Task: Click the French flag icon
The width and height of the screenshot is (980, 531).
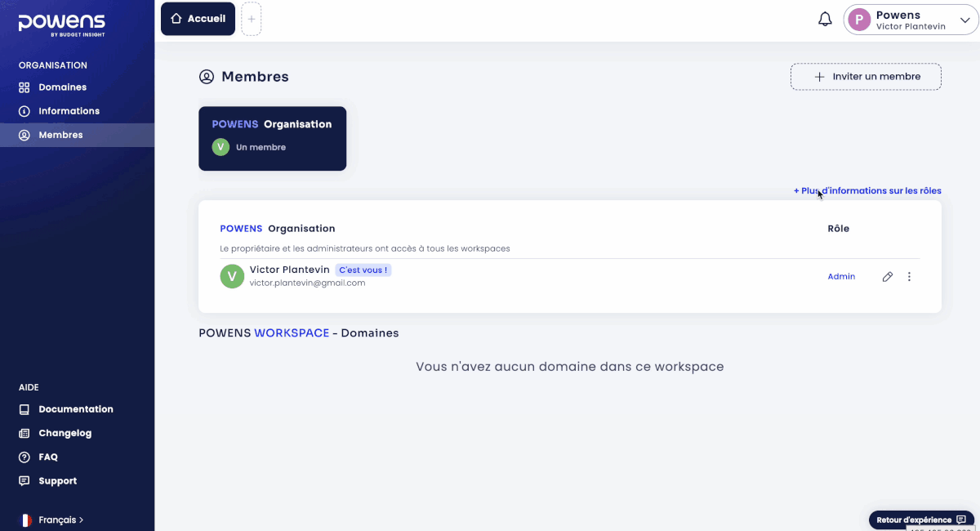Action: click(x=25, y=520)
